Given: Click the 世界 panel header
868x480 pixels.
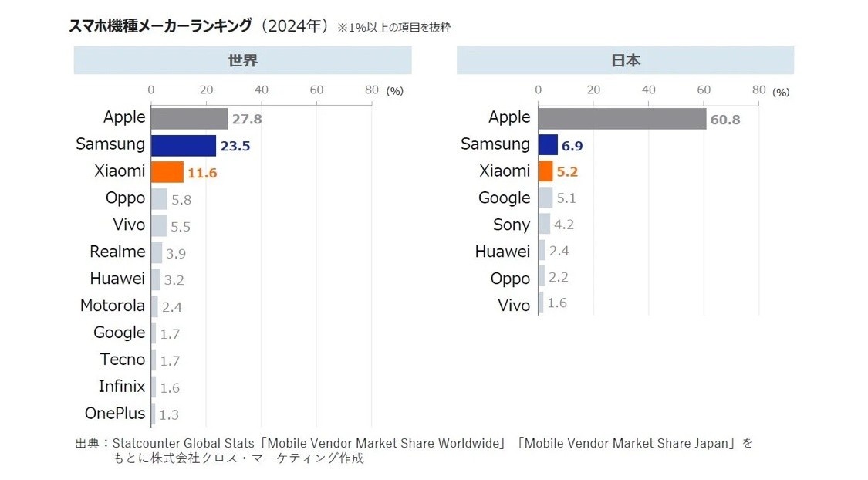Looking at the screenshot, I should coord(242,60).
